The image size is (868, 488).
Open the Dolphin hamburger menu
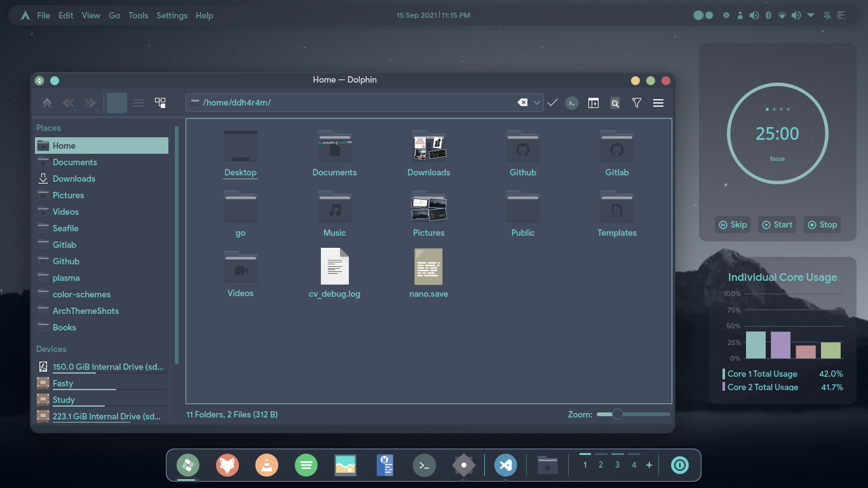[658, 103]
